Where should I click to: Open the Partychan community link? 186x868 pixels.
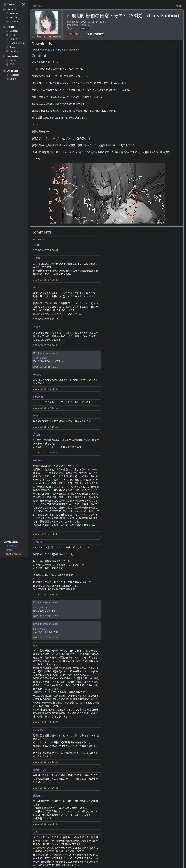tap(11, 546)
